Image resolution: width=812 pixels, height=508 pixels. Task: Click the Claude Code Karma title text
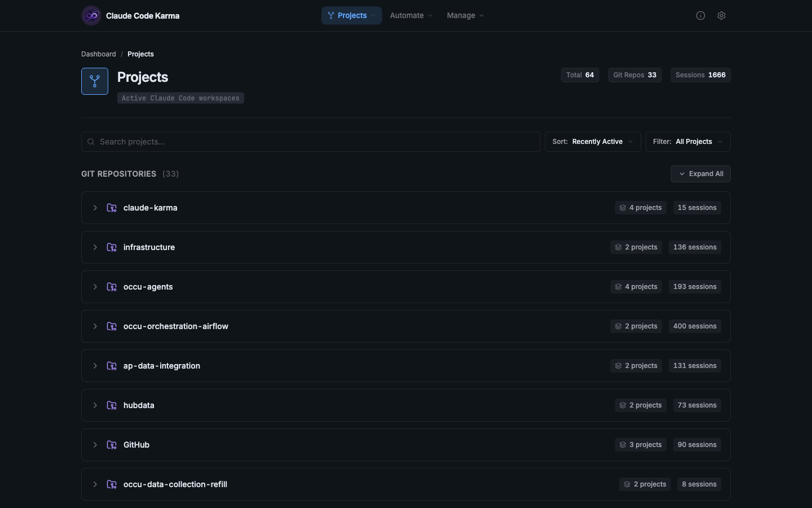[143, 16]
